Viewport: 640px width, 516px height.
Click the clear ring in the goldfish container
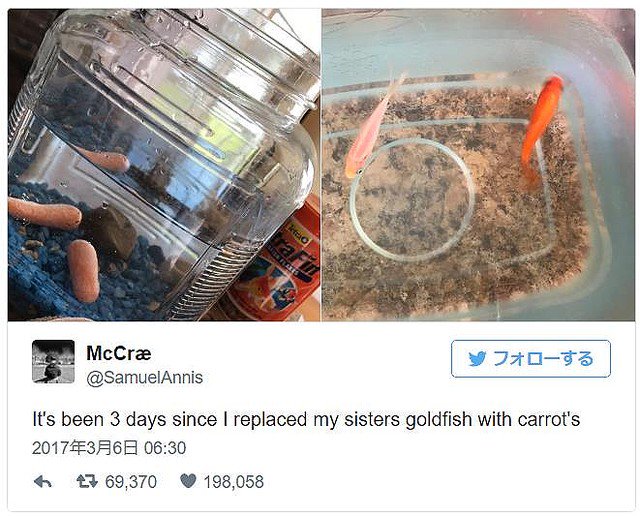coord(412,200)
